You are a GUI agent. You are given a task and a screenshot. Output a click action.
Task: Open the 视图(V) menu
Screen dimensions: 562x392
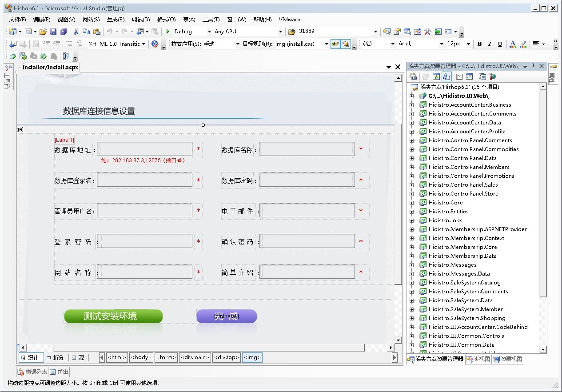(66, 20)
